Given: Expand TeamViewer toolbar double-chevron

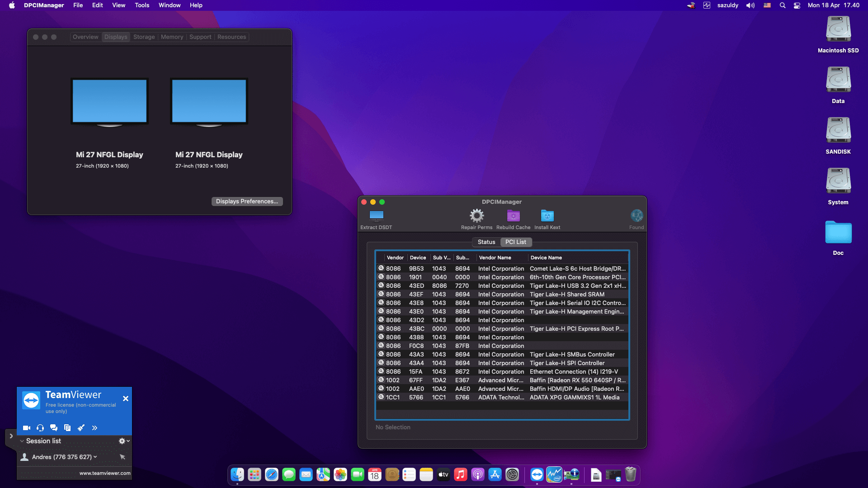Looking at the screenshot, I should [x=94, y=427].
